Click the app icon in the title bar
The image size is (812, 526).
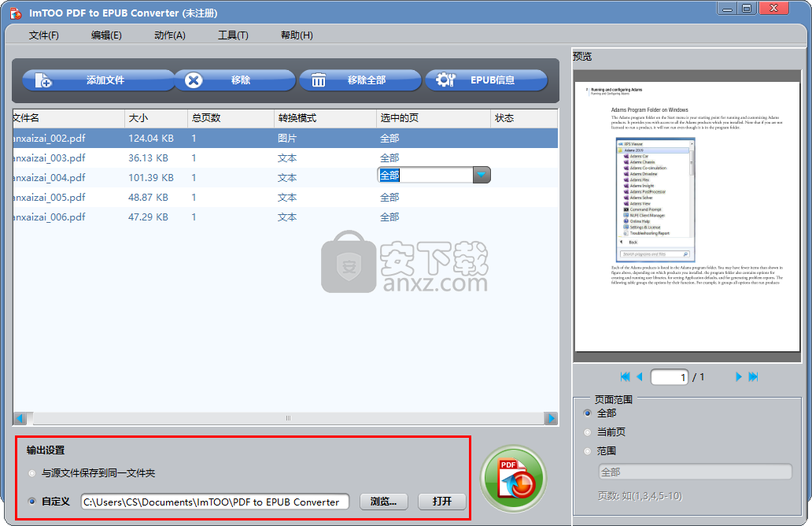coord(16,13)
